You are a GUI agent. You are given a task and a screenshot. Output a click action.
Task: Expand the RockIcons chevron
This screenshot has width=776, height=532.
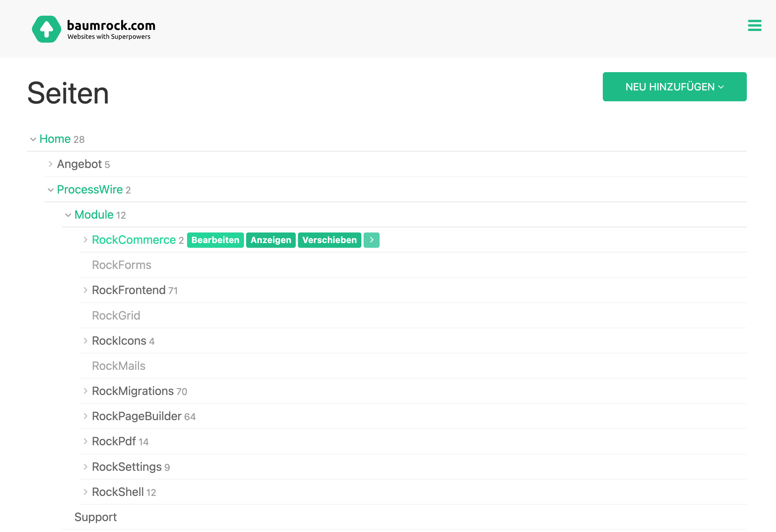pos(85,341)
